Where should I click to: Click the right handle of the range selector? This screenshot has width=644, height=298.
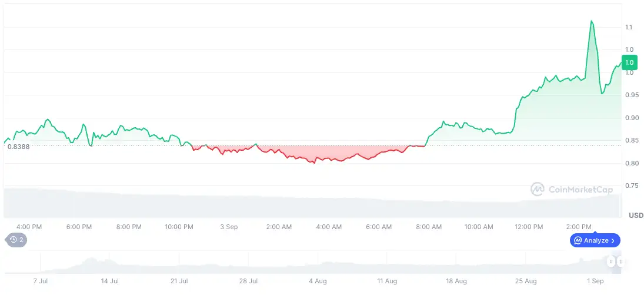tap(620, 261)
